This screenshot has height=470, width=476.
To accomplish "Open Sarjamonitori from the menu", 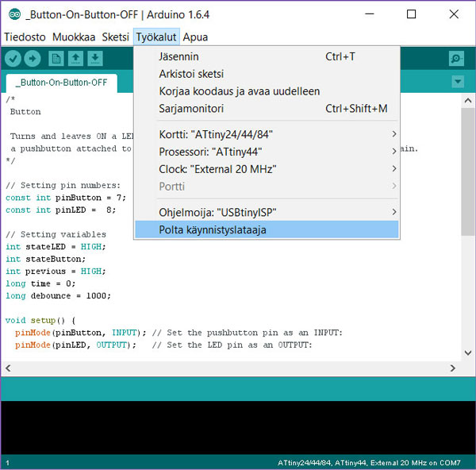I will (x=267, y=109).
